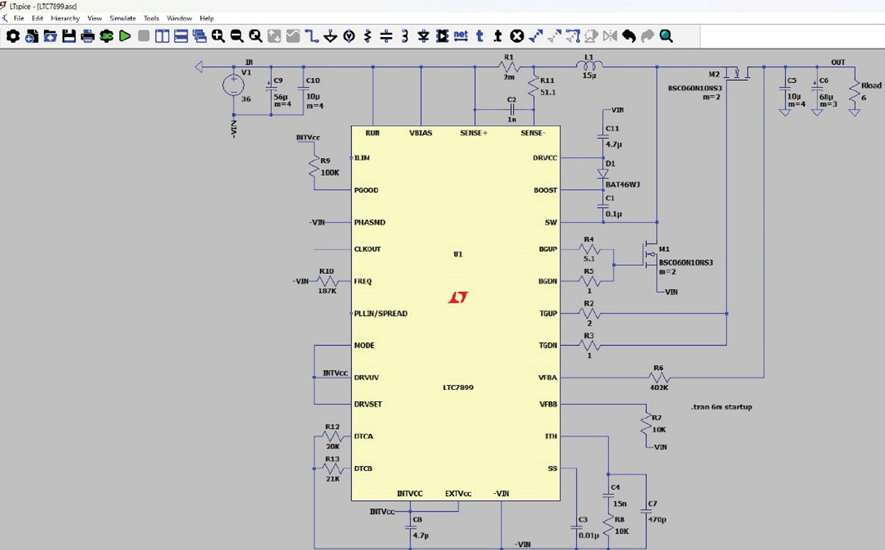Click the net label tool
This screenshot has width=885, height=550.
tap(460, 36)
